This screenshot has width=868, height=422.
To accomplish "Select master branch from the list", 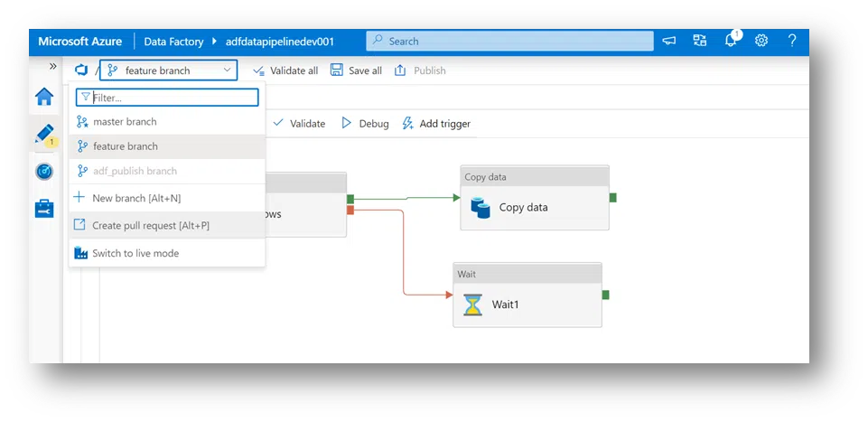I will (x=125, y=122).
